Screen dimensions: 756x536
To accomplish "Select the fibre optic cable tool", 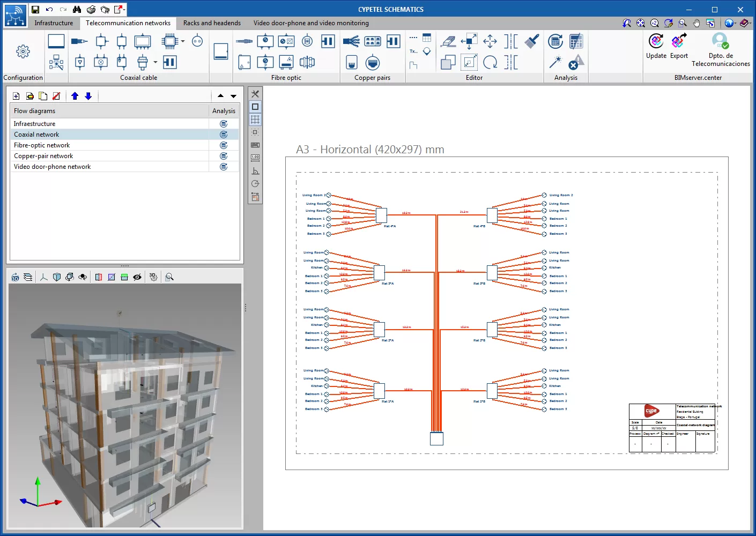I will pos(244,41).
